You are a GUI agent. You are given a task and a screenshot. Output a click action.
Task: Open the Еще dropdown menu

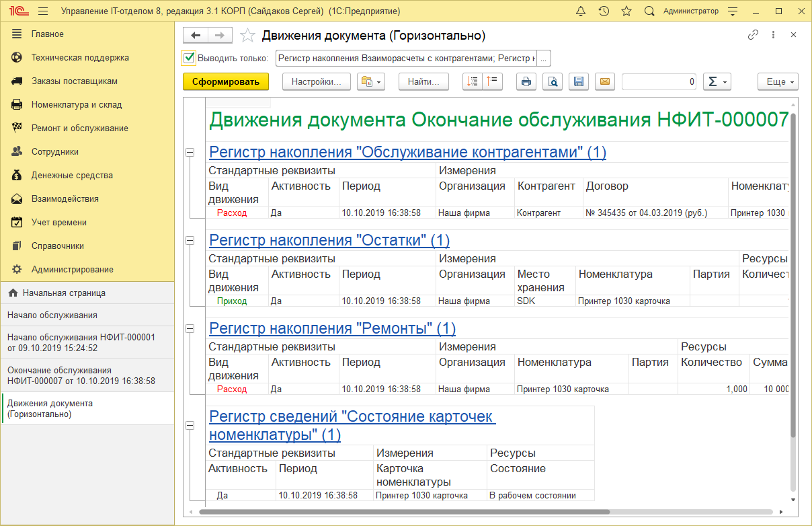(777, 81)
